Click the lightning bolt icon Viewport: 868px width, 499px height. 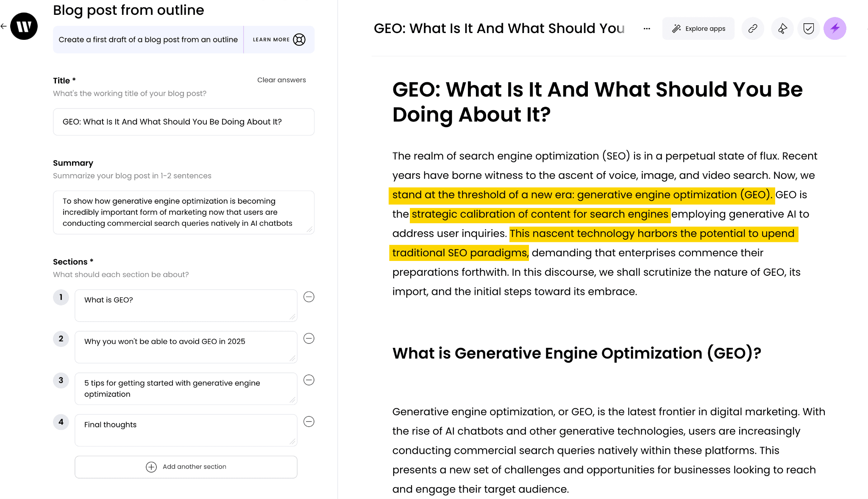pos(835,28)
